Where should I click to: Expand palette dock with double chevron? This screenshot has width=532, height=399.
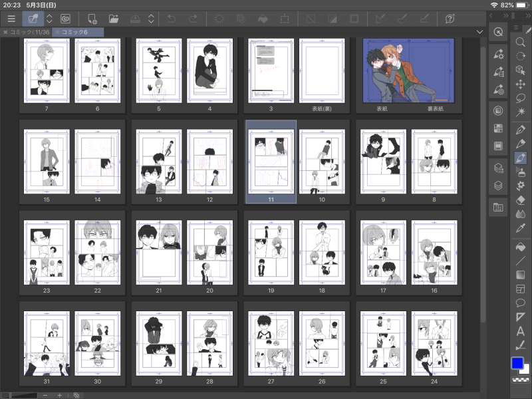click(505, 15)
